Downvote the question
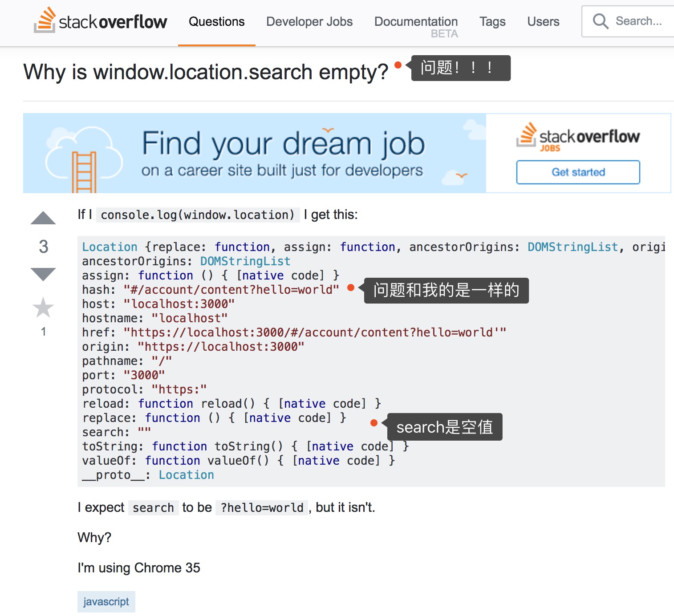The image size is (674, 616). (x=43, y=274)
